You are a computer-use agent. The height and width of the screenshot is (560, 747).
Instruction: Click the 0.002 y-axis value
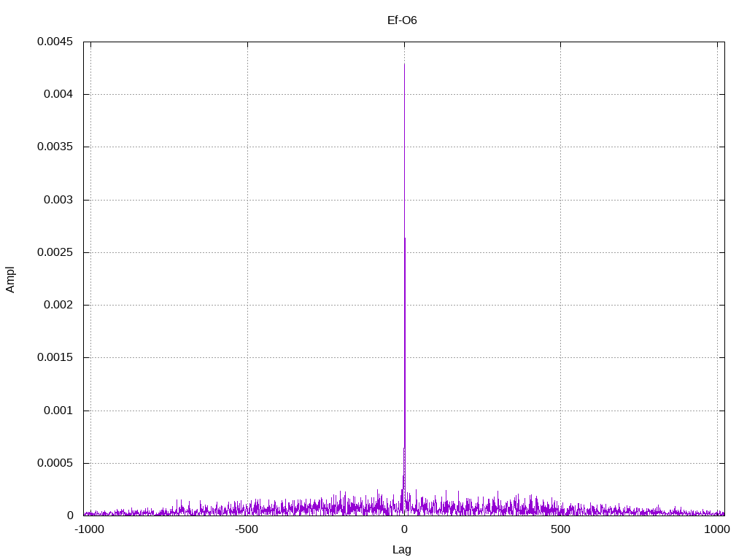pyautogui.click(x=58, y=305)
